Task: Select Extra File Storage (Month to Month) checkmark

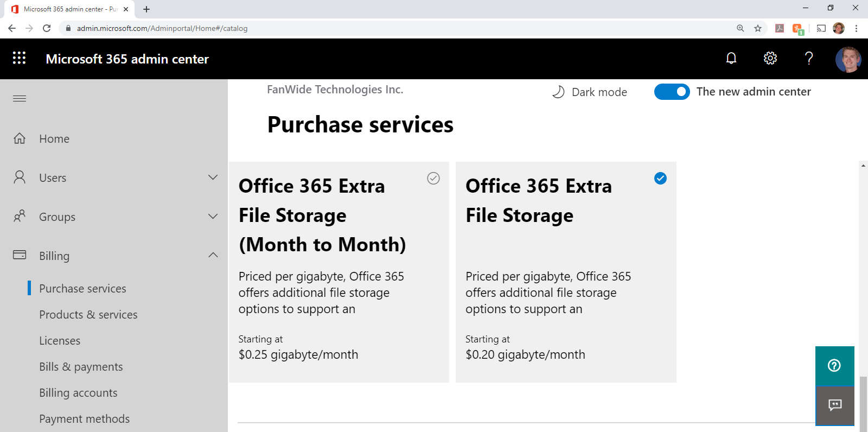Action: pos(433,178)
